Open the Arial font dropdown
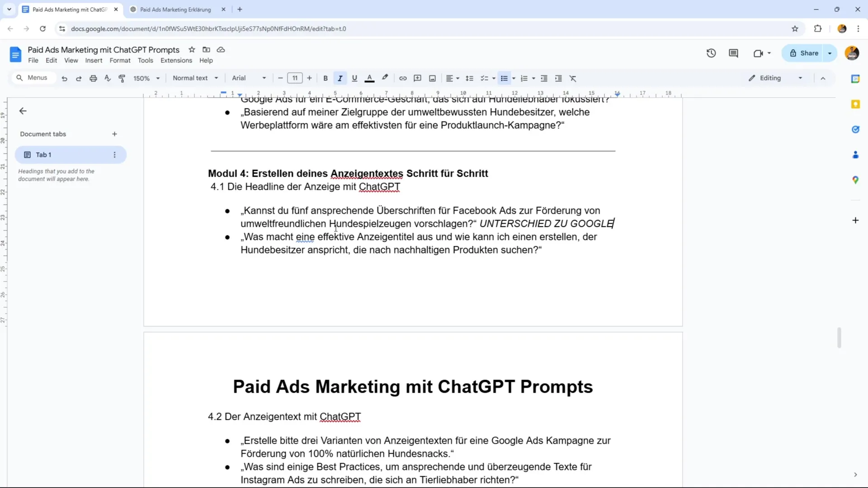868x488 pixels. [249, 78]
